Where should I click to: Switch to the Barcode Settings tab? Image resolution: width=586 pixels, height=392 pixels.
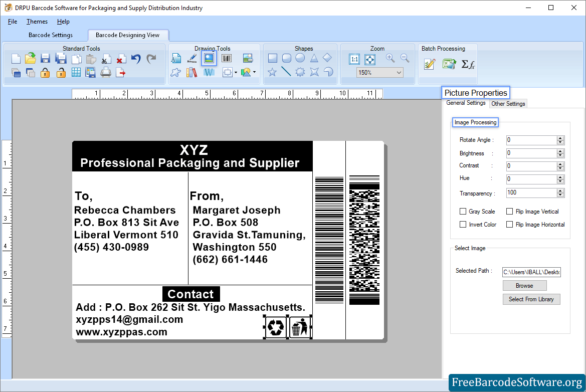pos(51,35)
